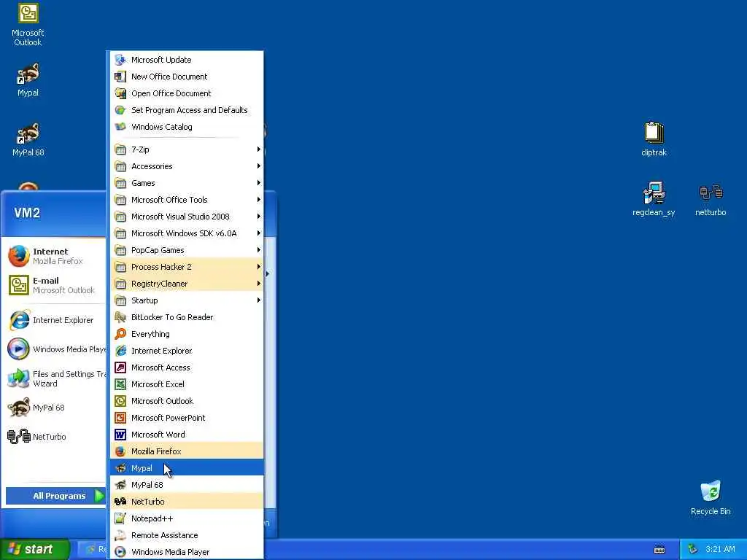The width and height of the screenshot is (747, 560).
Task: Click Windows Media Player in the left pane
Action: coord(55,349)
